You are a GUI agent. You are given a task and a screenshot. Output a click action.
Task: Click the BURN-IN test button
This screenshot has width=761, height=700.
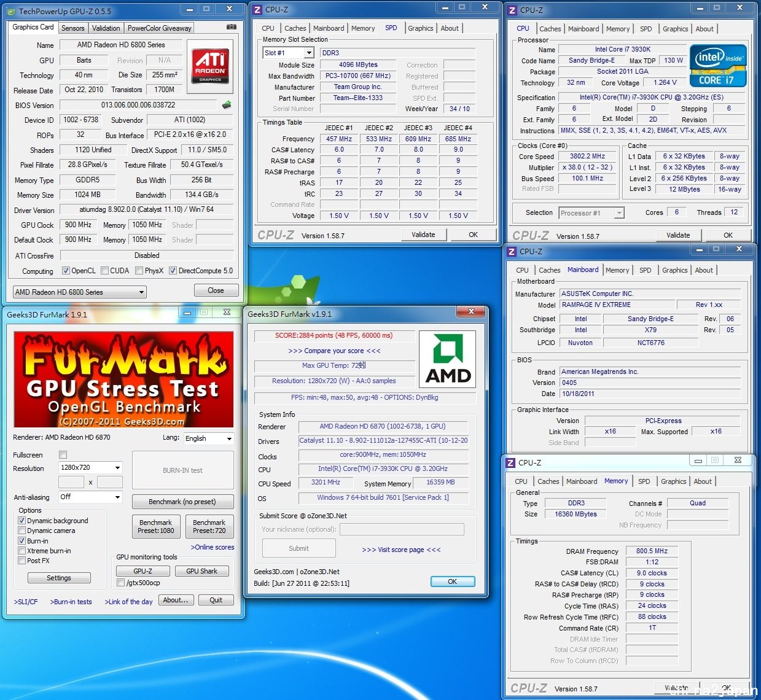182,470
